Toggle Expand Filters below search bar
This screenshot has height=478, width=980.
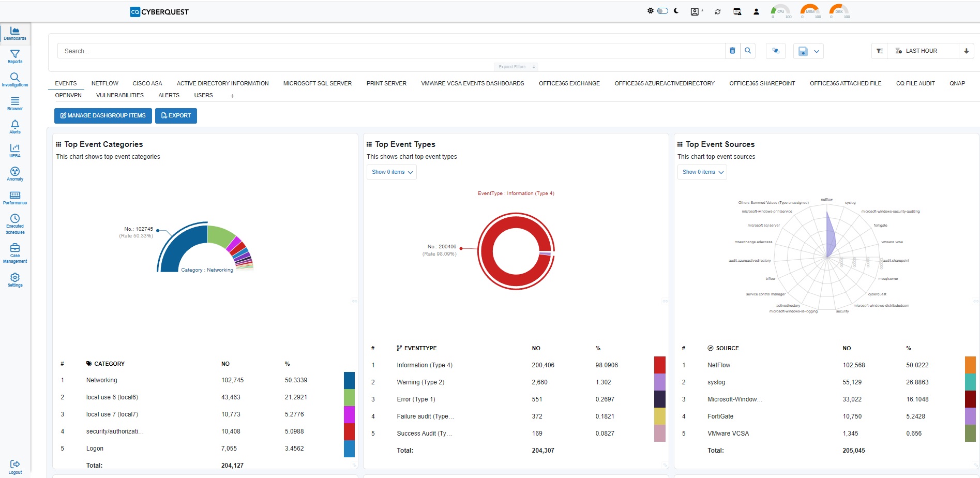[x=516, y=67]
